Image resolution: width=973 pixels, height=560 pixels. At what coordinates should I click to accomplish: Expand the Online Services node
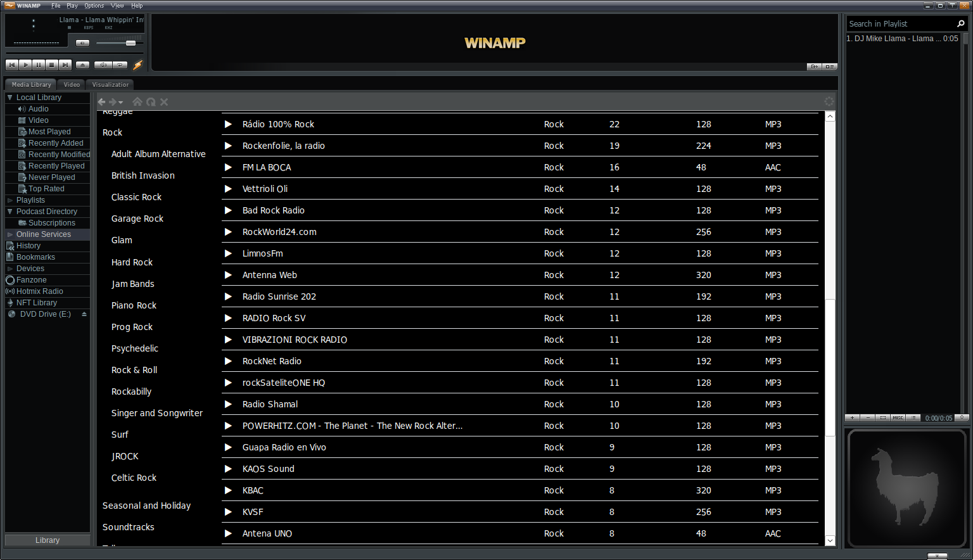point(10,234)
